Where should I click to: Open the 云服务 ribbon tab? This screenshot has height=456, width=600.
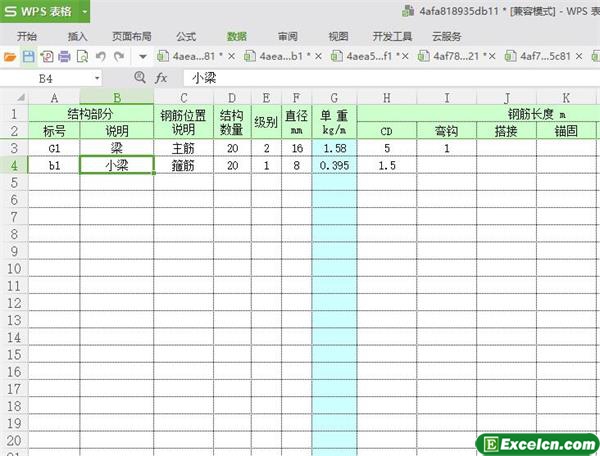coord(447,36)
